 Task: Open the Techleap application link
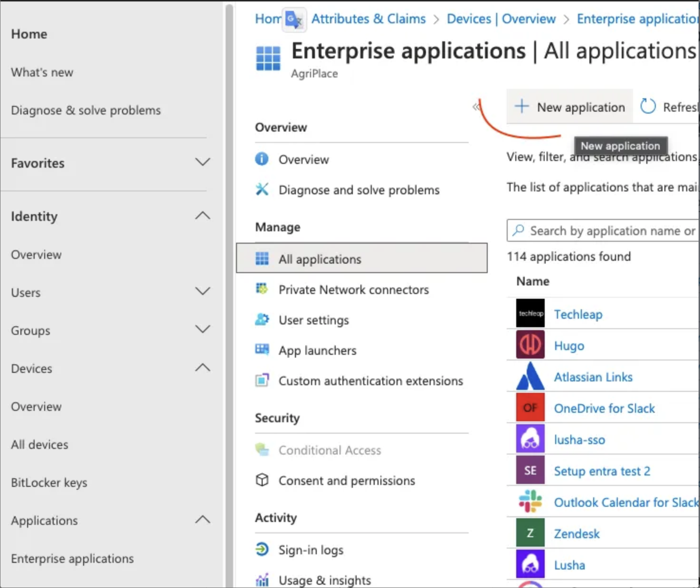tap(578, 314)
